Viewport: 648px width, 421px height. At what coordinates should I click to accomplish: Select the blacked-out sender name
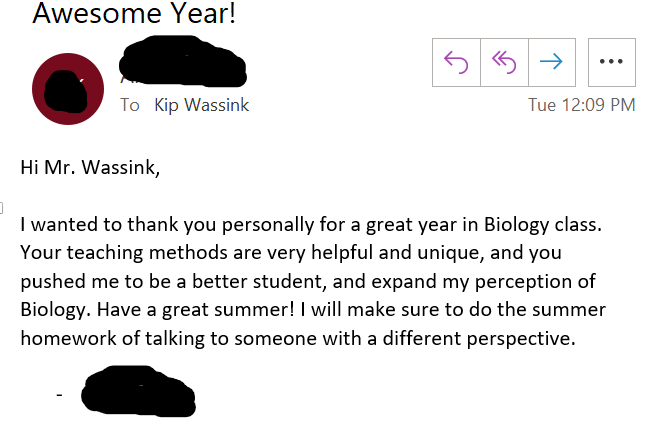pos(183,62)
